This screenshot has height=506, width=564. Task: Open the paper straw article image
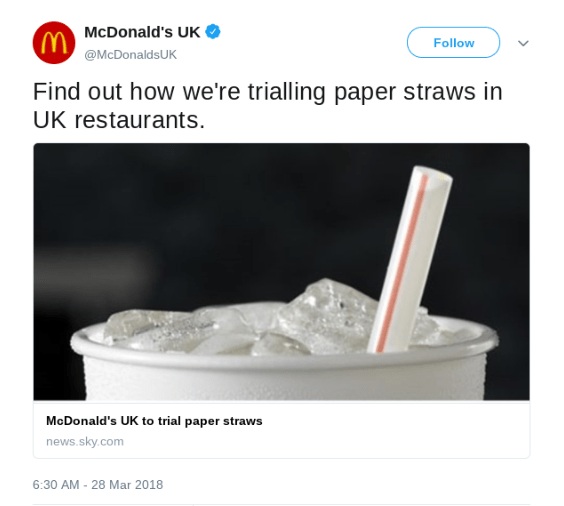[281, 272]
